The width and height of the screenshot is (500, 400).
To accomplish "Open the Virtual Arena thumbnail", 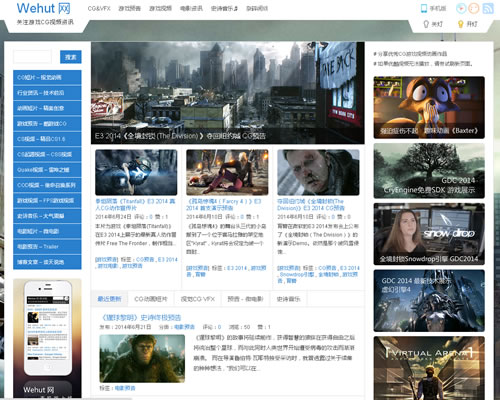I will [429, 368].
